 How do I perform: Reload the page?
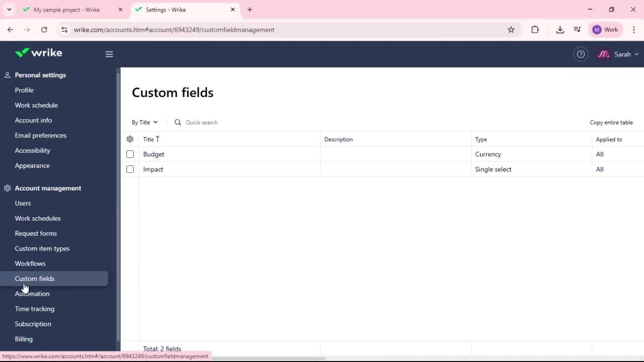[x=44, y=30]
